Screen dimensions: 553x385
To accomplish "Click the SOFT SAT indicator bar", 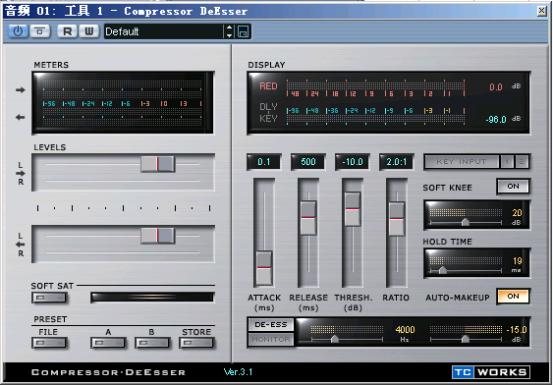I will pos(152,297).
